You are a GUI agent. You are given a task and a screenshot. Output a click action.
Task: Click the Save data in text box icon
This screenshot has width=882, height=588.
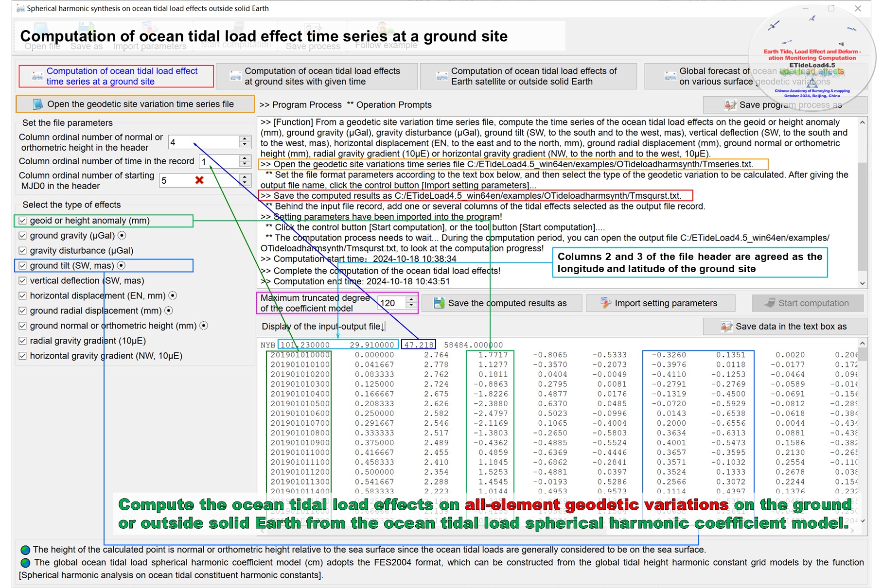click(x=726, y=327)
